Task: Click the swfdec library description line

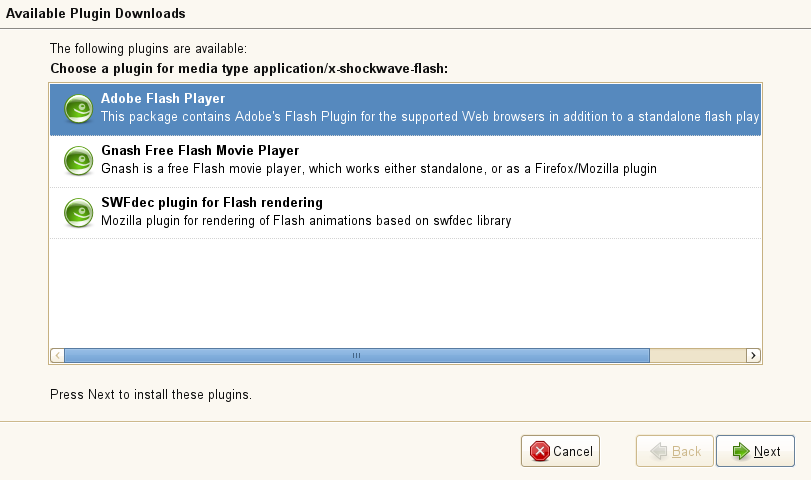Action: tap(306, 221)
